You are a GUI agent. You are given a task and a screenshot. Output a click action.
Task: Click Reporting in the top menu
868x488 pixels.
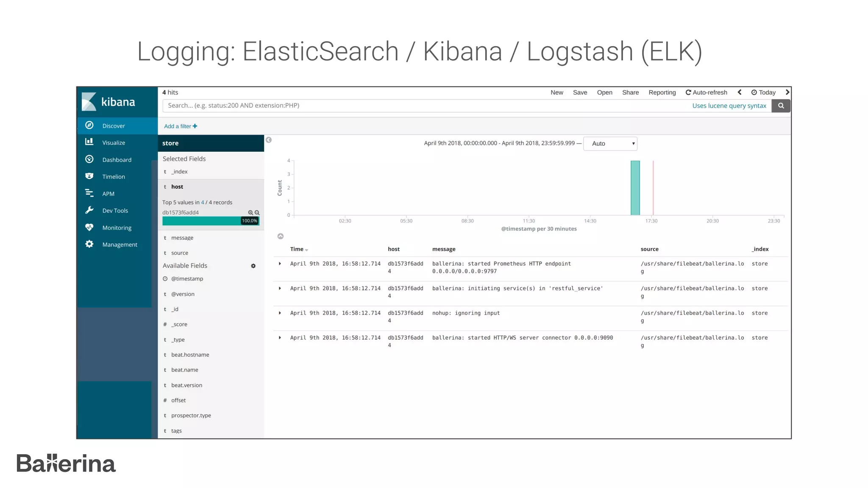(662, 92)
